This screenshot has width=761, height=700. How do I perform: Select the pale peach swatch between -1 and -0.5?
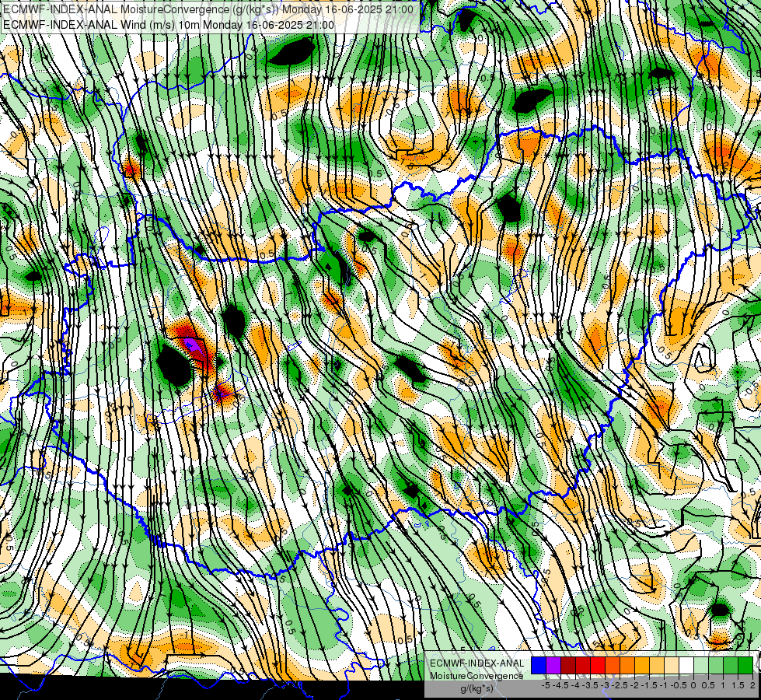coord(672,666)
